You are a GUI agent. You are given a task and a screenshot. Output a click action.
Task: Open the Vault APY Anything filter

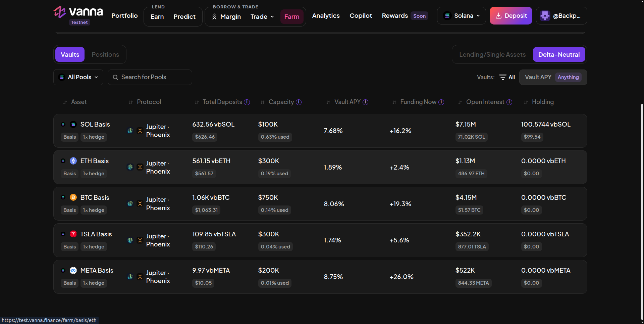[553, 77]
